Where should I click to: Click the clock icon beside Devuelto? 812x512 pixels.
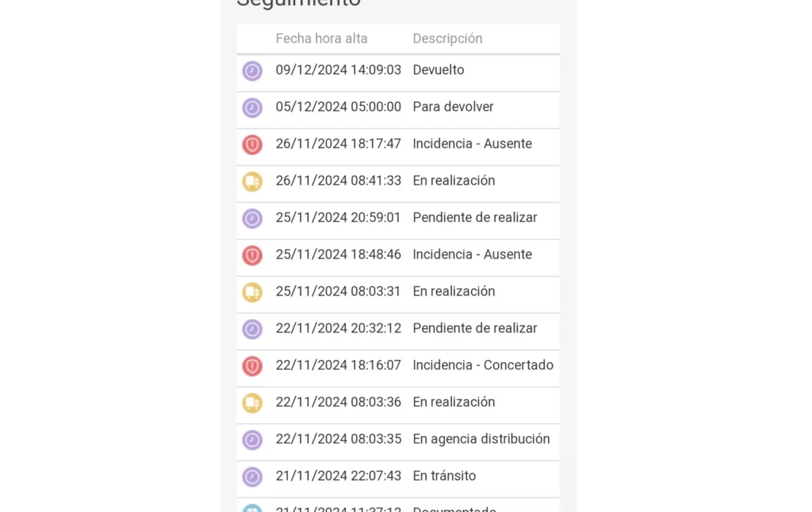(x=252, y=71)
